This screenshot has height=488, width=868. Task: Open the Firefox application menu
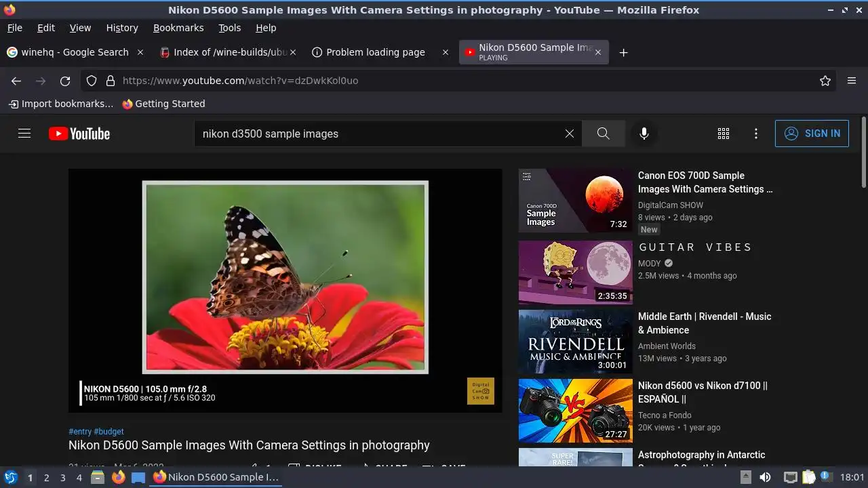coord(852,81)
